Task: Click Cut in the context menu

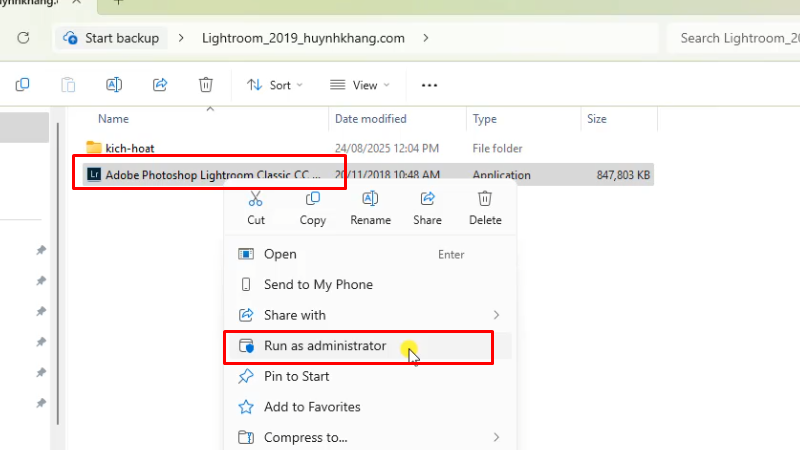Action: click(x=256, y=208)
